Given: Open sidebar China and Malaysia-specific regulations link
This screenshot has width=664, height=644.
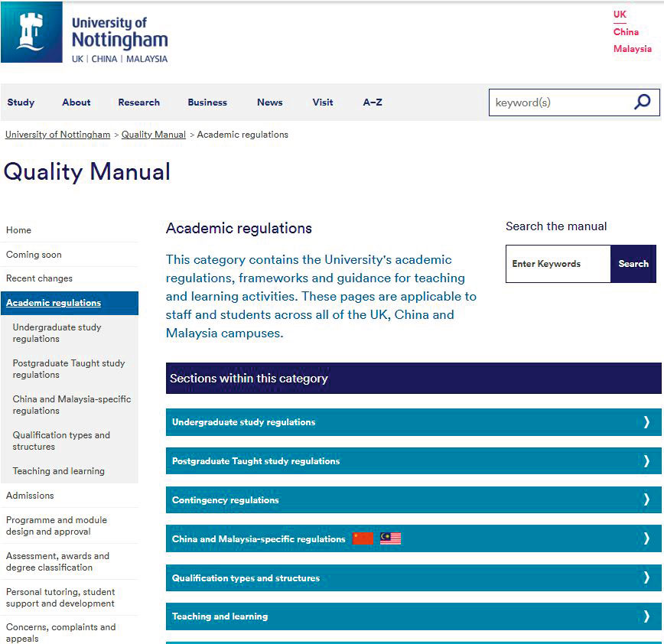Looking at the screenshot, I should pyautogui.click(x=72, y=405).
